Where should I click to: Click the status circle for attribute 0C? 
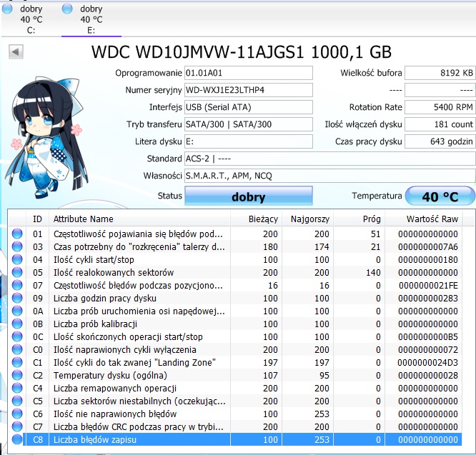[17, 336]
